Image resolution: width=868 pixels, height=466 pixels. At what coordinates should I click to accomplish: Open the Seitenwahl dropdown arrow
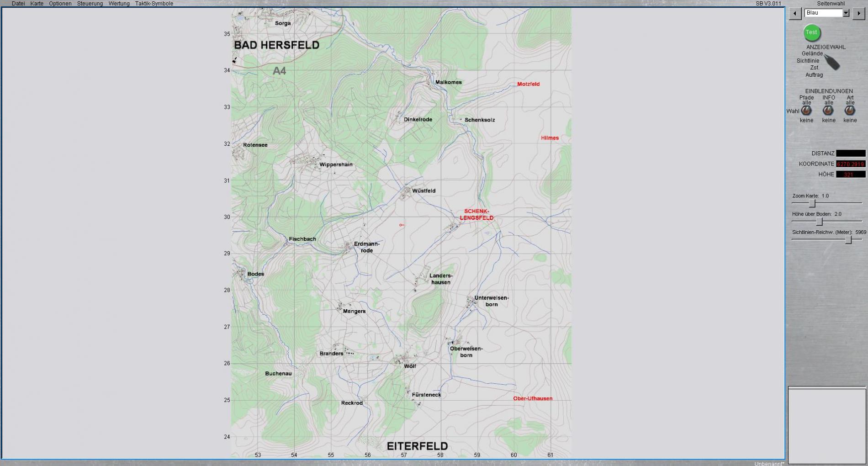click(846, 13)
